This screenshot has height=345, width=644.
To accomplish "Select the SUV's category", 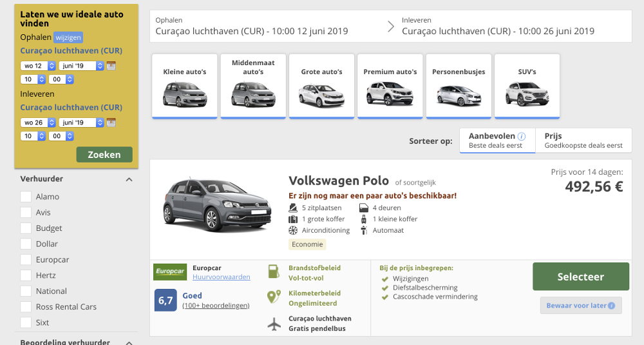I will coord(527,86).
